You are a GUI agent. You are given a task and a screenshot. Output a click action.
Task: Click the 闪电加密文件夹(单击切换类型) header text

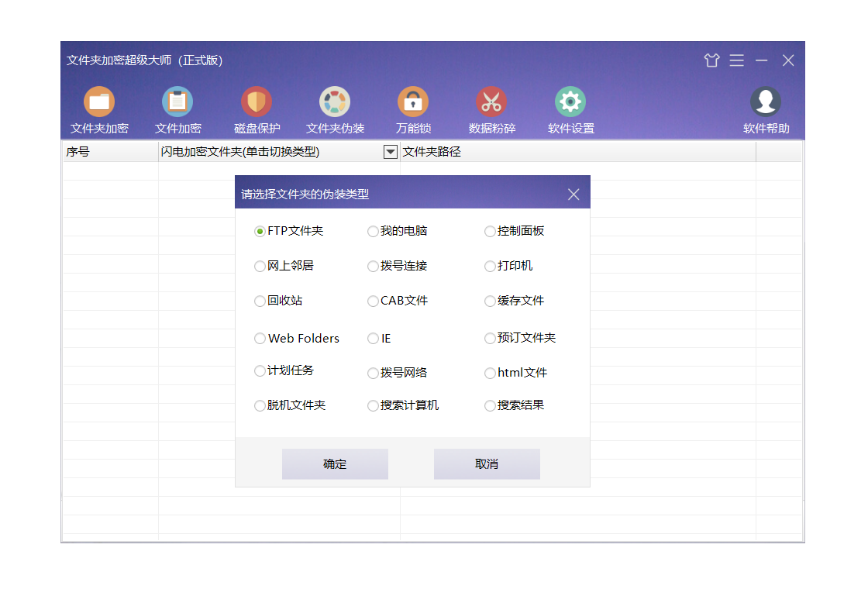pyautogui.click(x=239, y=152)
